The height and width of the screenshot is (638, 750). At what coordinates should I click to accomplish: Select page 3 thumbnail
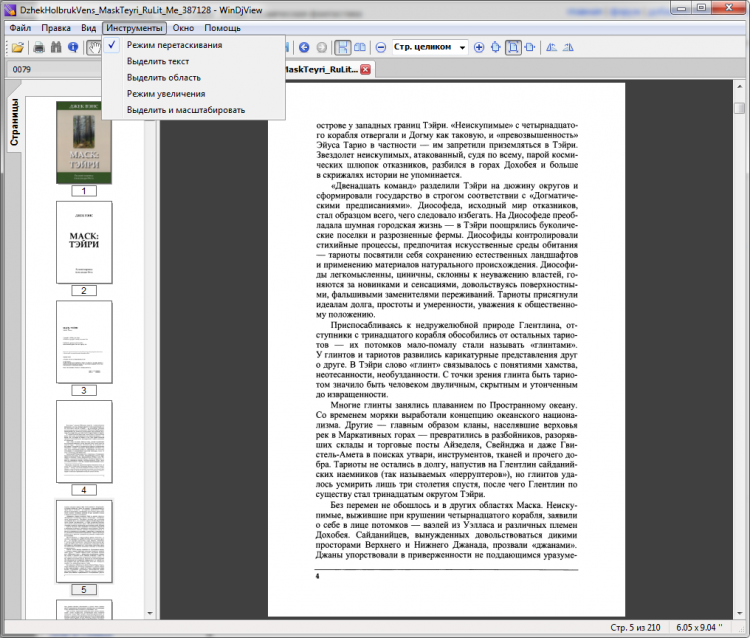pyautogui.click(x=84, y=340)
